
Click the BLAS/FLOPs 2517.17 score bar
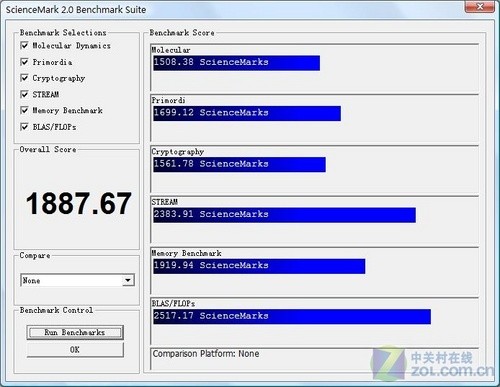pyautogui.click(x=292, y=317)
